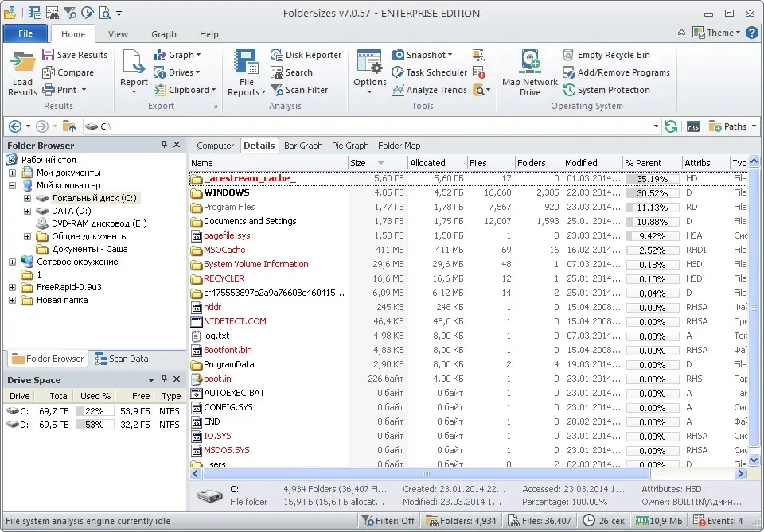This screenshot has height=532, width=764.
Task: Click Empty Recycle Bin
Action: click(x=606, y=55)
